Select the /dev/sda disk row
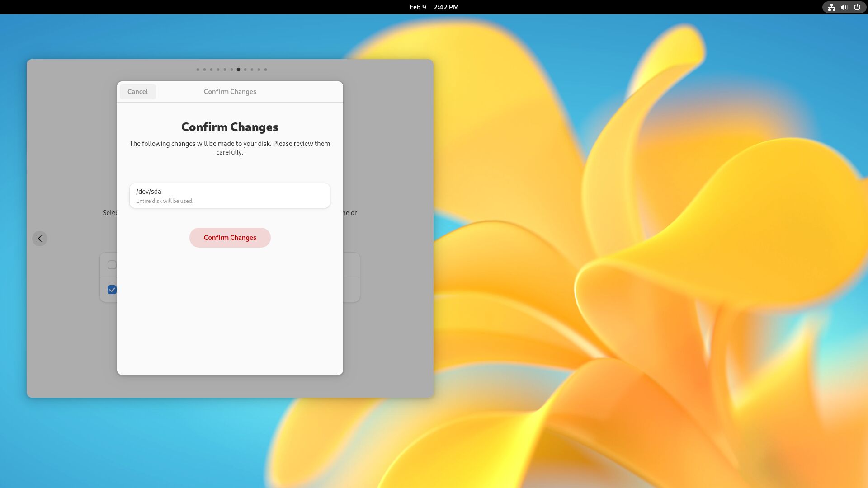The height and width of the screenshot is (488, 868). (230, 196)
